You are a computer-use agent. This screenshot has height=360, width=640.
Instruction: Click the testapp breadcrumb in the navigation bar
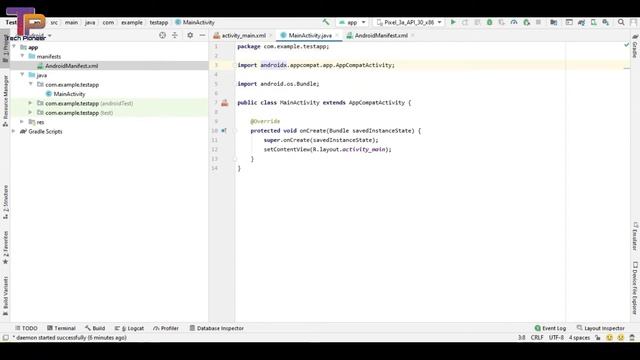(x=159, y=22)
